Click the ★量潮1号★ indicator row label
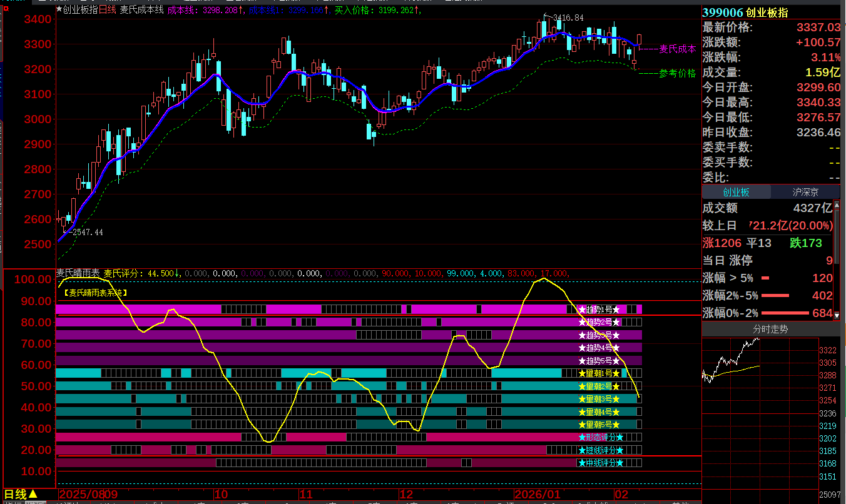Image resolution: width=846 pixels, height=504 pixels. click(x=599, y=373)
